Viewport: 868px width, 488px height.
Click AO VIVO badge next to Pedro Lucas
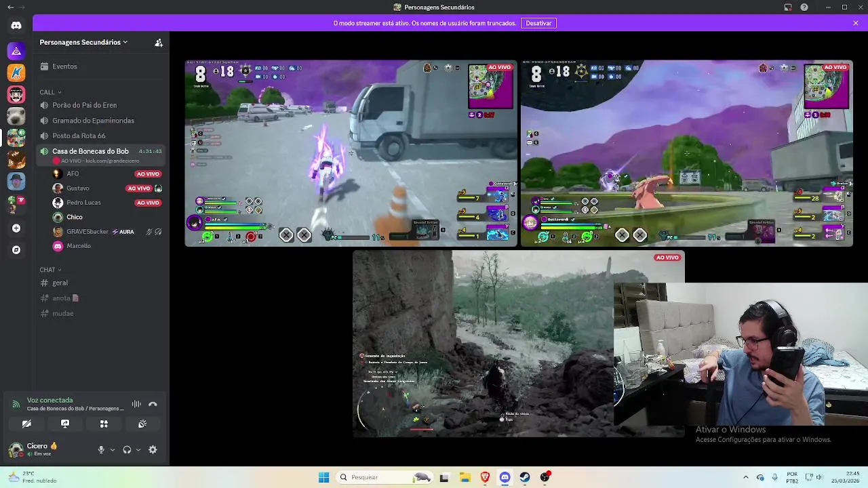pyautogui.click(x=148, y=203)
